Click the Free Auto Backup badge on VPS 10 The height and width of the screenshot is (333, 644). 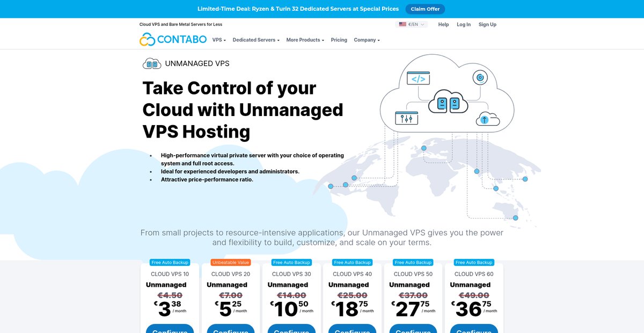coord(170,263)
